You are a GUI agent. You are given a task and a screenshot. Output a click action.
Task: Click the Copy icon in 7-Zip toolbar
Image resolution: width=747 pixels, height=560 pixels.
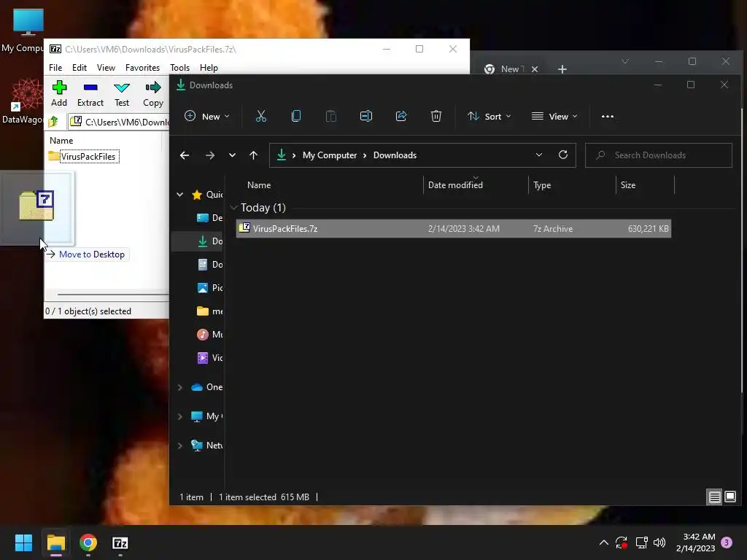point(153,93)
